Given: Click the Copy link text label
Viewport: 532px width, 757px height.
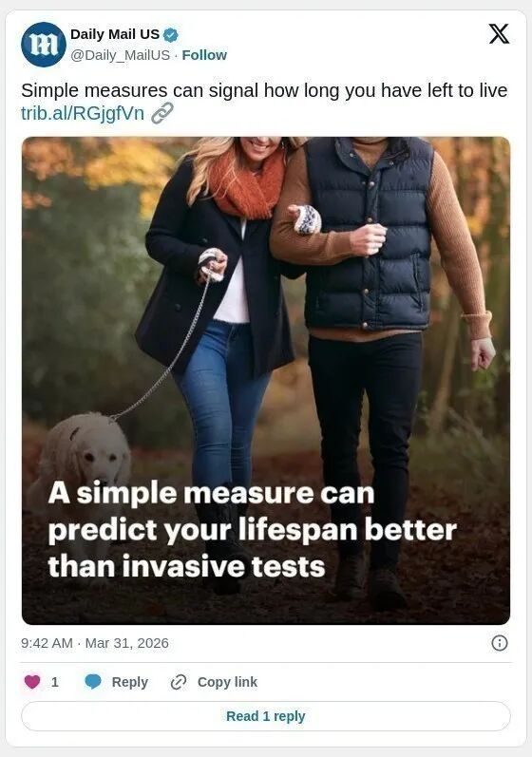Looking at the screenshot, I should [227, 682].
